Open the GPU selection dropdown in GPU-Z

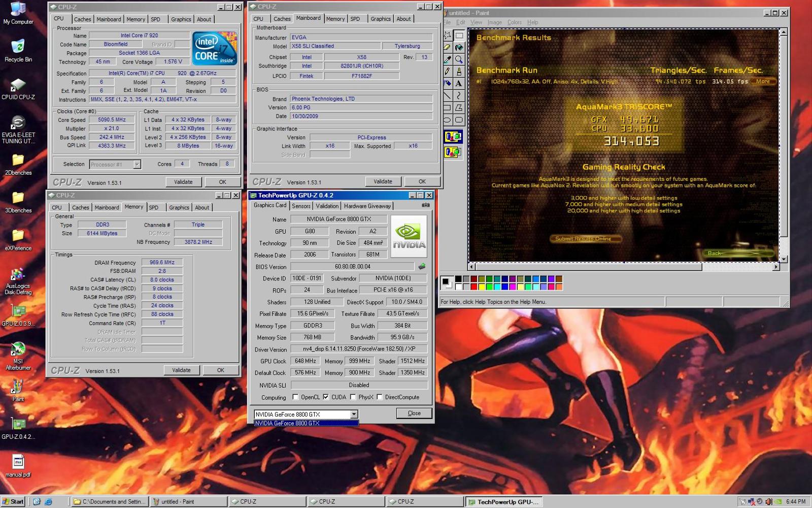click(354, 415)
